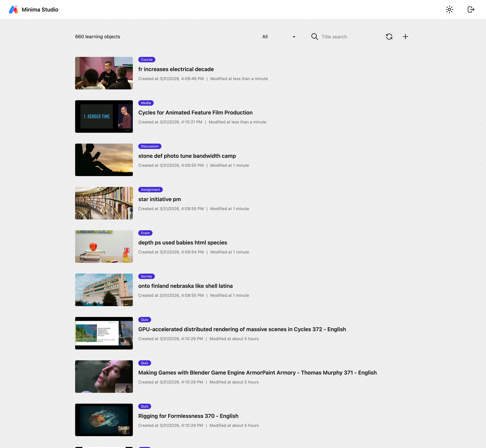Viewport: 486px width, 448px height.
Task: Click the library bookshelves thumbnail
Action: (x=104, y=203)
